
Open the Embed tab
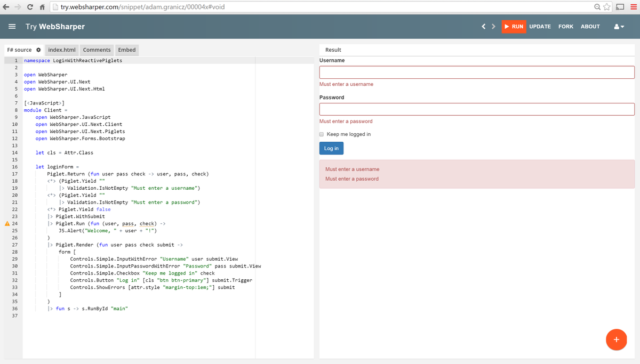pos(127,50)
